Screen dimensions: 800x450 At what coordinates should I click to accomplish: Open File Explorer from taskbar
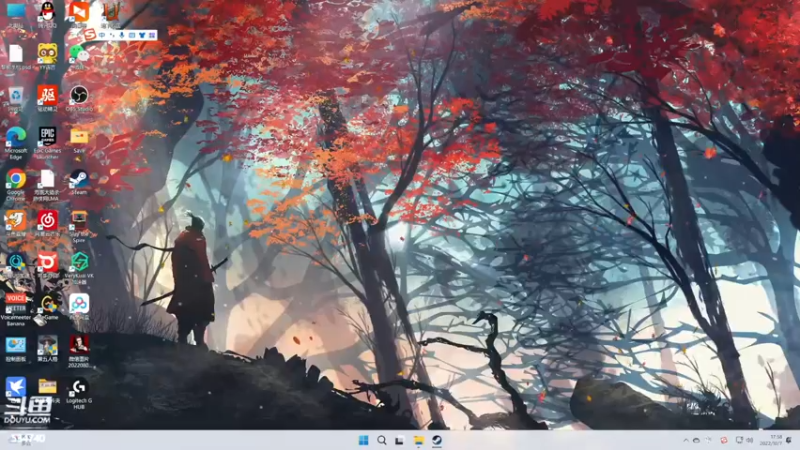coord(418,440)
